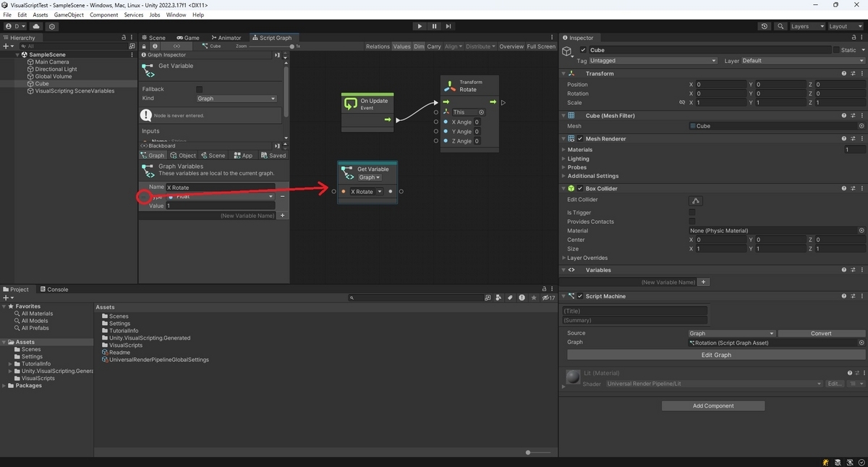Image resolution: width=868 pixels, height=467 pixels.
Task: Click the Hierarchy panel lock icon
Action: (x=124, y=38)
